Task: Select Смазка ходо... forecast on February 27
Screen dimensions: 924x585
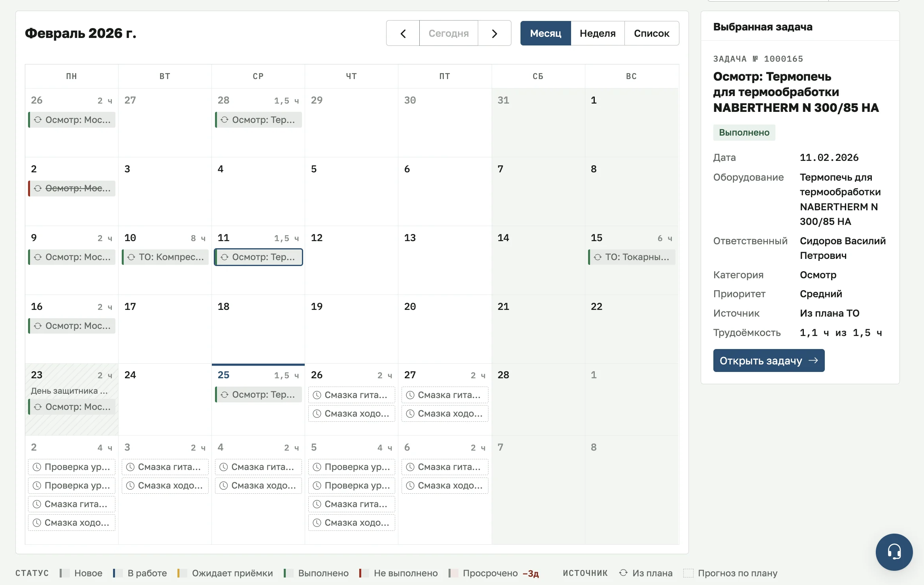Action: click(x=445, y=413)
